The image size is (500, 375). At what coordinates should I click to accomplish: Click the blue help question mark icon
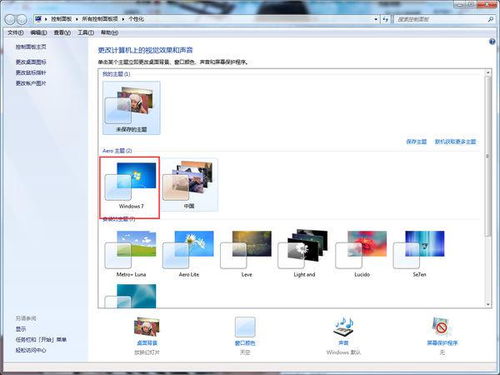point(492,42)
